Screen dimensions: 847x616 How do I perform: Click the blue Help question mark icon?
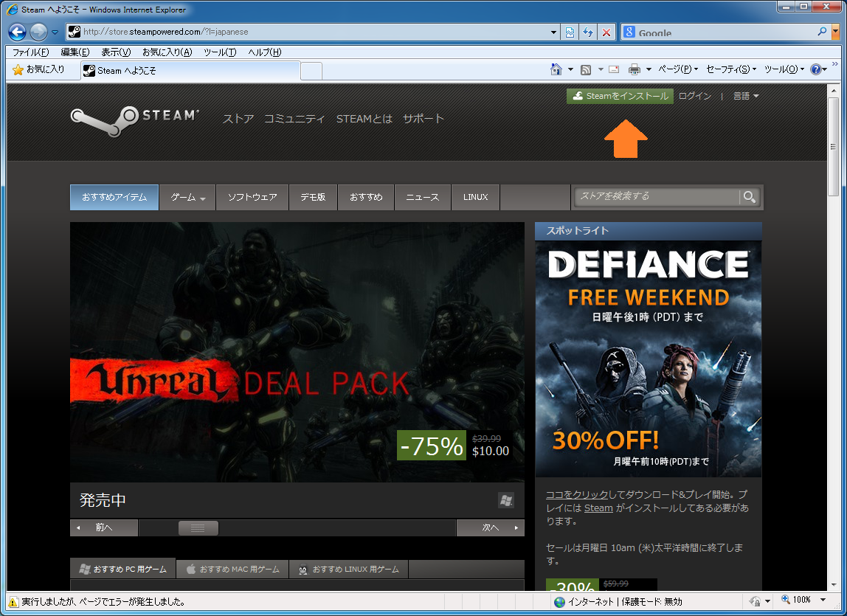[816, 69]
